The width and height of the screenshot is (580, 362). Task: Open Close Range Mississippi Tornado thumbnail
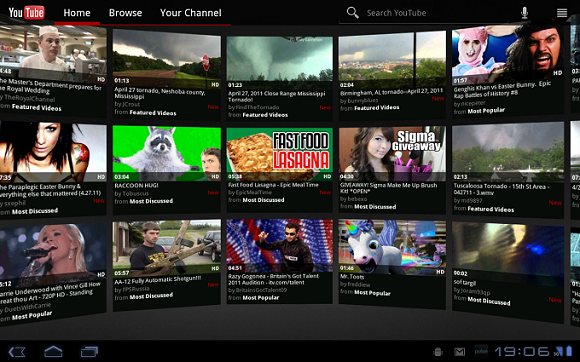tap(280, 62)
